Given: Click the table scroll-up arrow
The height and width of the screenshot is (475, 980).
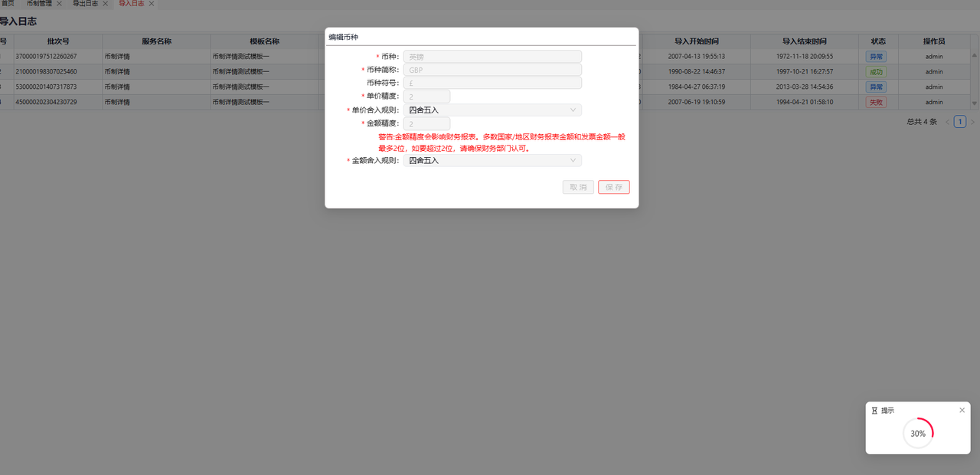Looking at the screenshot, I should [x=975, y=56].
